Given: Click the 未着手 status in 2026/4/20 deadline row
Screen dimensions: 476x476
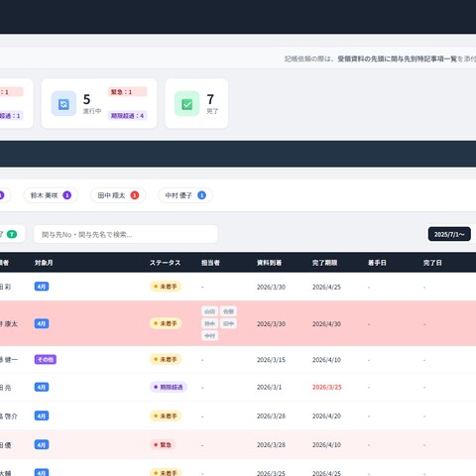Looking at the screenshot, I should pyautogui.click(x=166, y=416).
